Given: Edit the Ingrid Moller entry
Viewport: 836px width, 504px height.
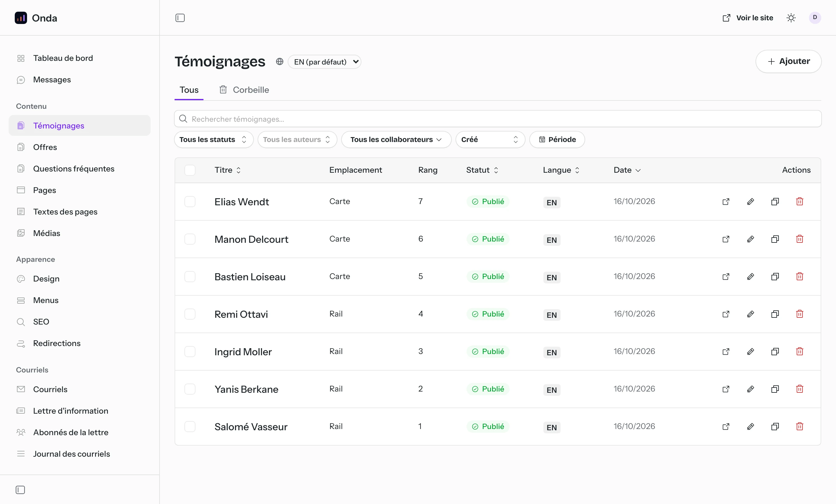Looking at the screenshot, I should tap(751, 351).
